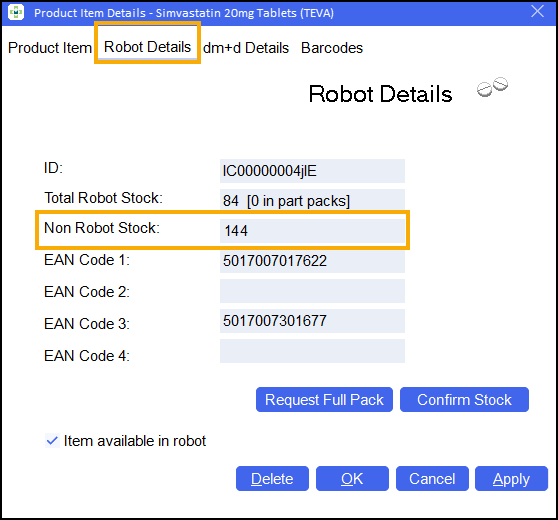Select the Non Robot Stock field showing 144
Viewport: 558px width, 520px height.
pyautogui.click(x=312, y=231)
